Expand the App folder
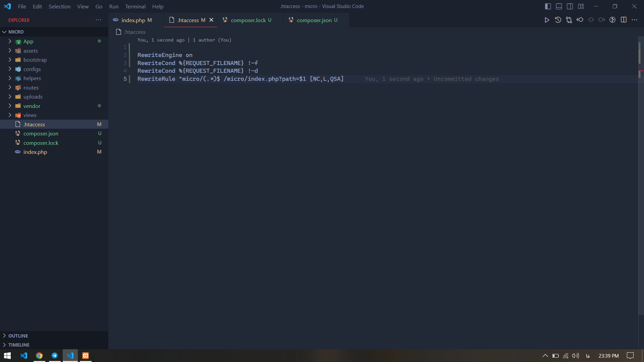This screenshot has width=644, height=362. (x=54, y=42)
